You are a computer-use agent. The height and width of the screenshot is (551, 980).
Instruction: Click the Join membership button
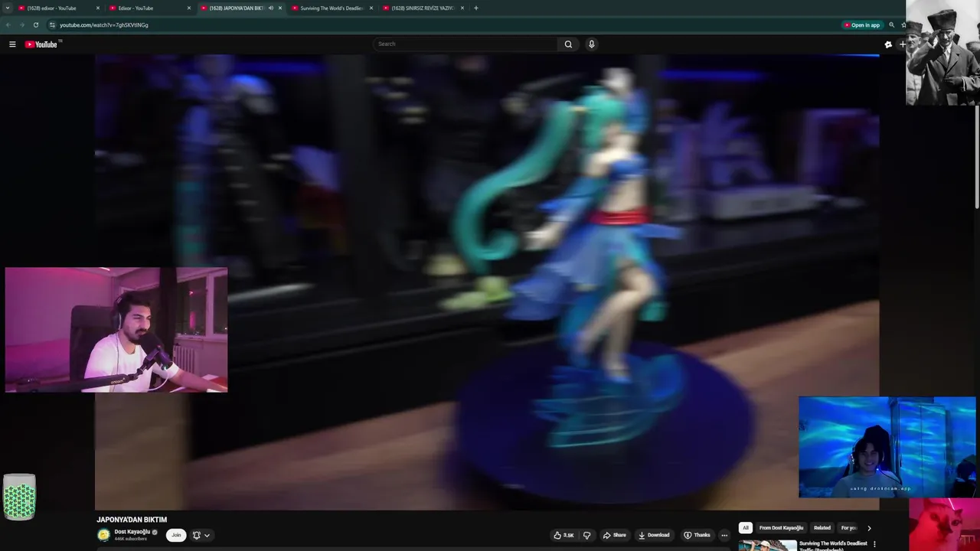point(176,535)
